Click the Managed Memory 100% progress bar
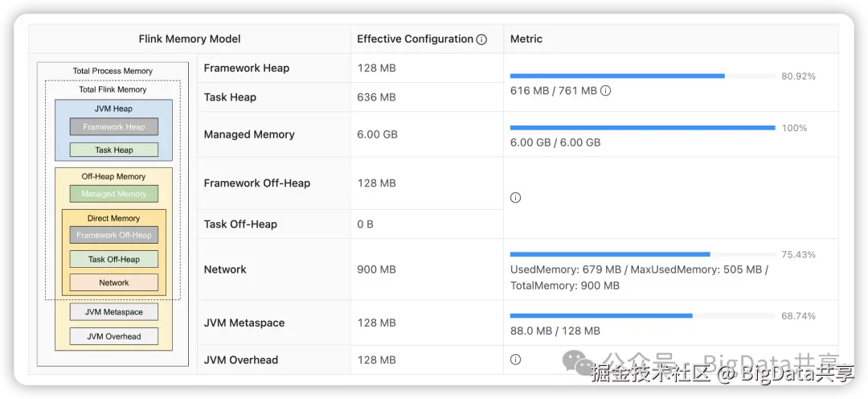868x399 pixels. [x=642, y=128]
